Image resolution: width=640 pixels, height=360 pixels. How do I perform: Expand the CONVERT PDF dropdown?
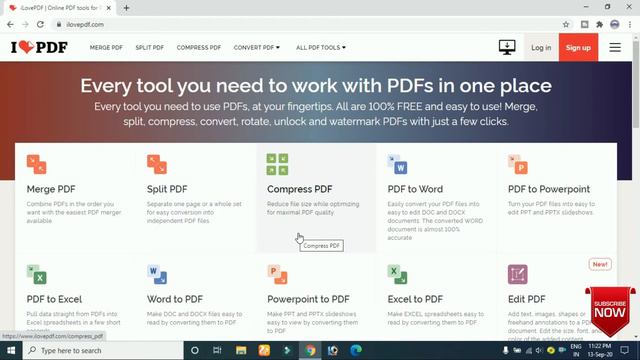coord(257,47)
